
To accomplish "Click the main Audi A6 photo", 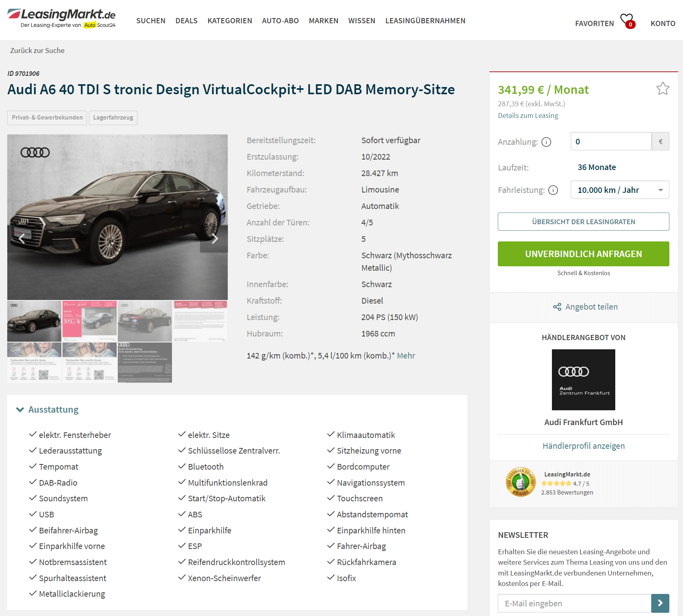I will [117, 217].
